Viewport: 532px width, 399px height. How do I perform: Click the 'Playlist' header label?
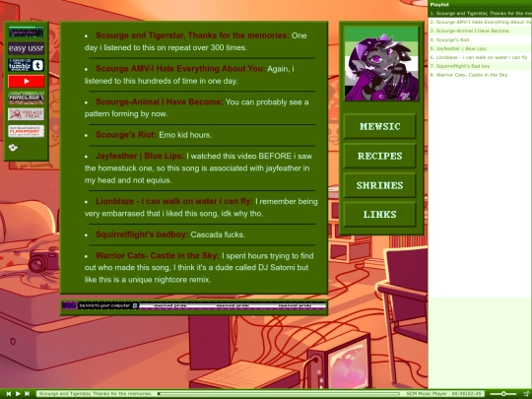[439, 4]
